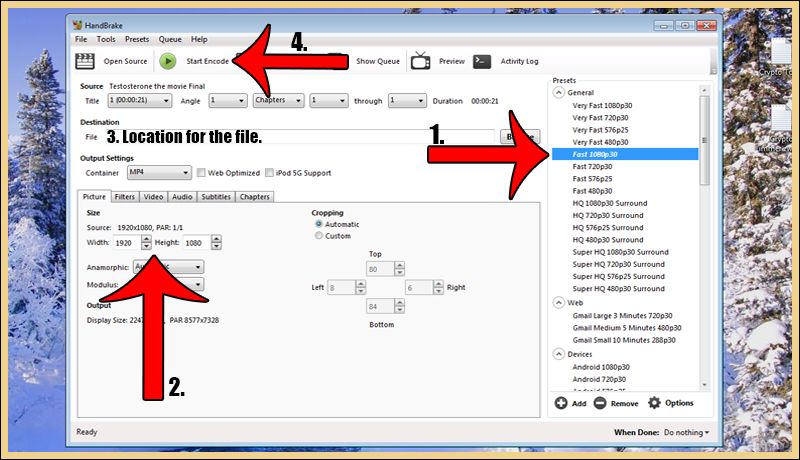Click the Remove preset label
800x460 pixels.
pos(624,403)
